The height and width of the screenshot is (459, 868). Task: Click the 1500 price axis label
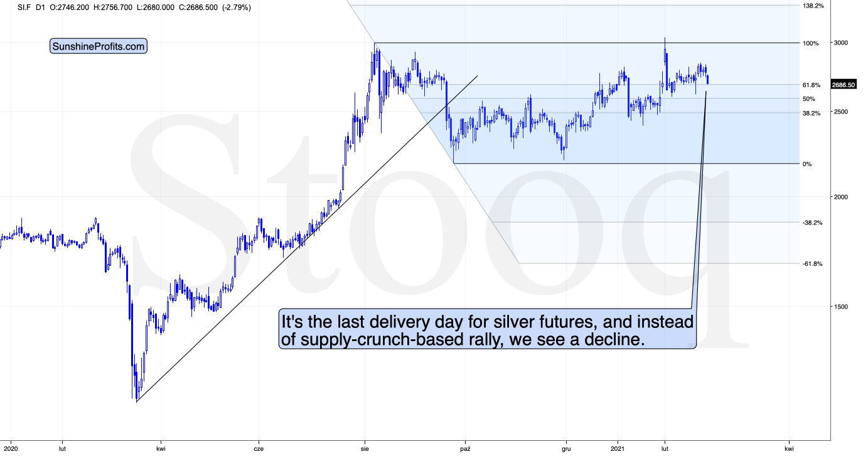pos(841,307)
